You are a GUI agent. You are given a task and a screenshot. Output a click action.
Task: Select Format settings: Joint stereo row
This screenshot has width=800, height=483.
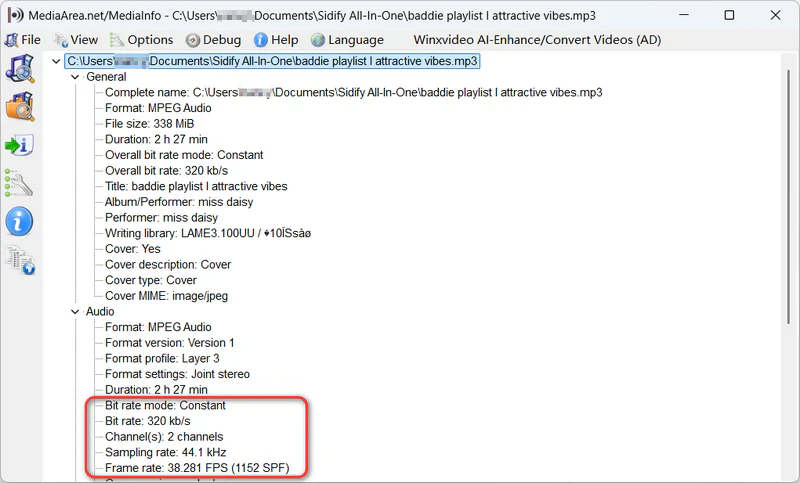point(178,374)
